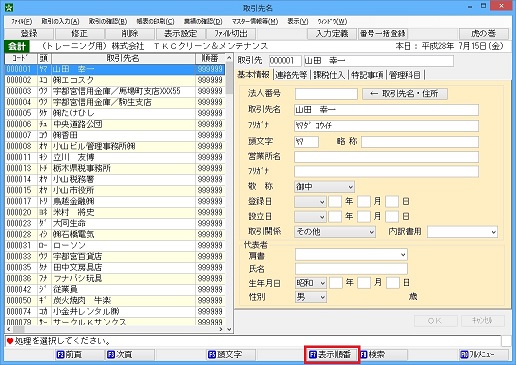Click the 入力定義 toolbar button
The width and height of the screenshot is (516, 365).
332,34
